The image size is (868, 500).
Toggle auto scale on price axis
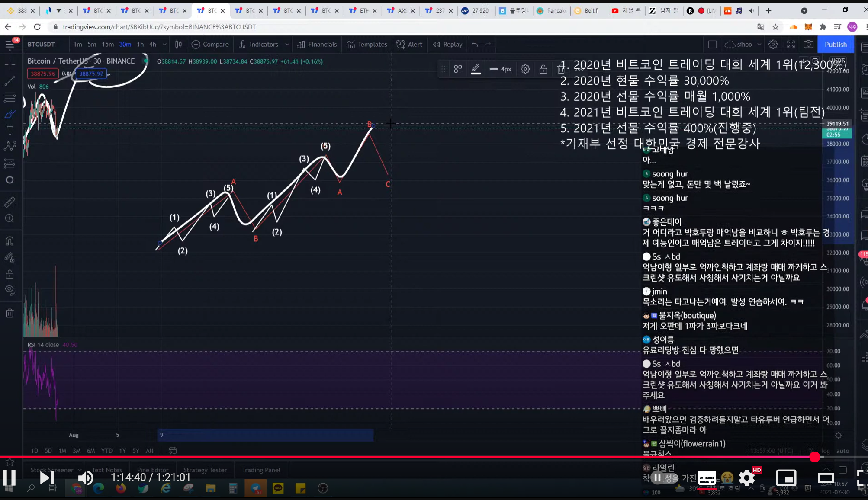(842, 451)
